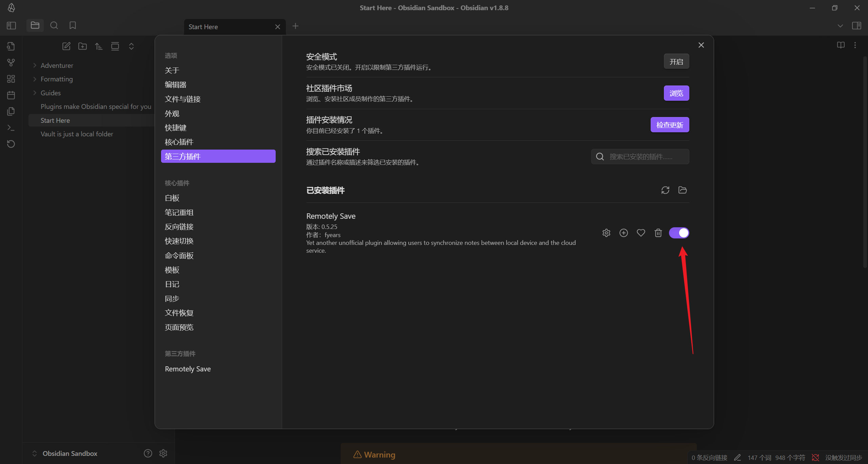Open note 'Vault is just a local folder'
The width and height of the screenshot is (868, 464).
[77, 134]
